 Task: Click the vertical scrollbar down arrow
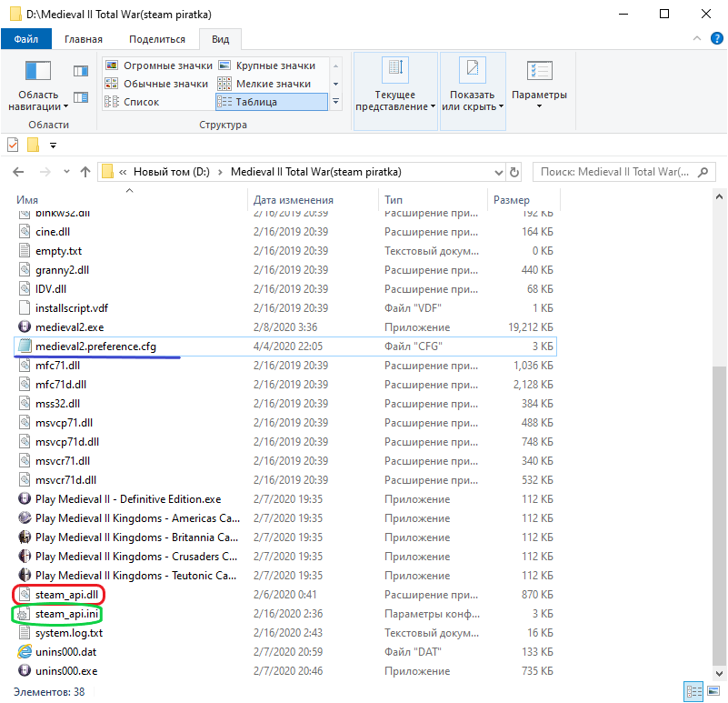tap(719, 673)
